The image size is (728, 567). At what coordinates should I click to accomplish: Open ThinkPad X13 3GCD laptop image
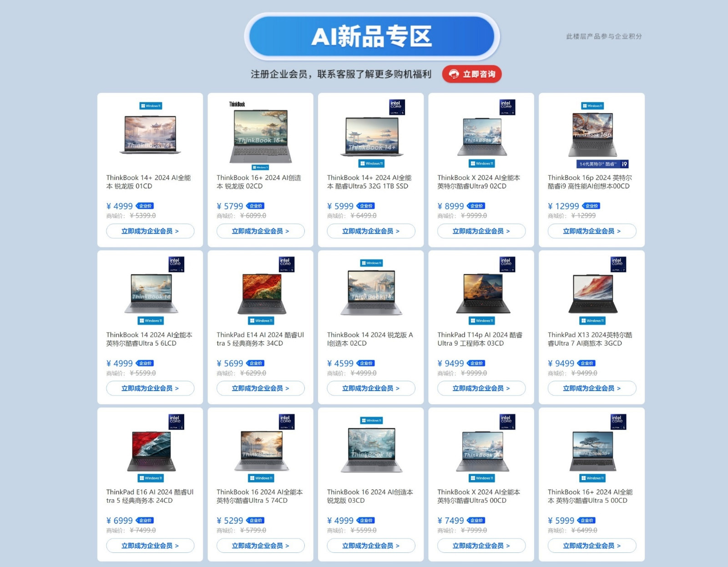click(x=593, y=294)
